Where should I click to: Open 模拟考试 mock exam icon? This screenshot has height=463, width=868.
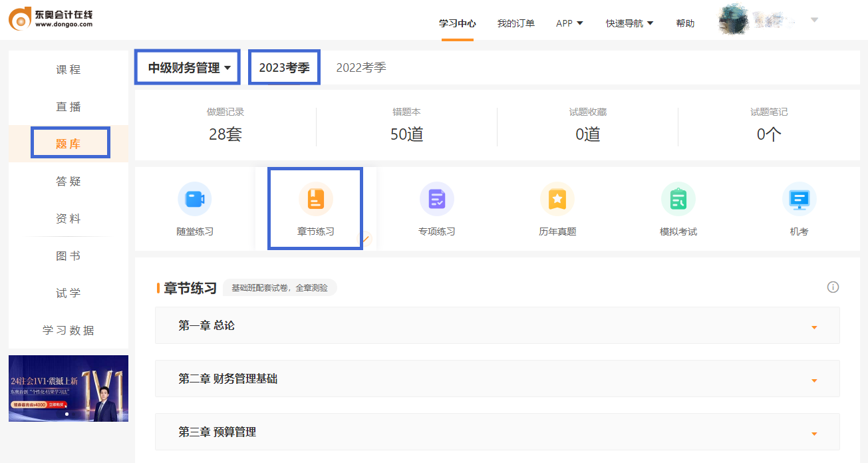pyautogui.click(x=678, y=208)
